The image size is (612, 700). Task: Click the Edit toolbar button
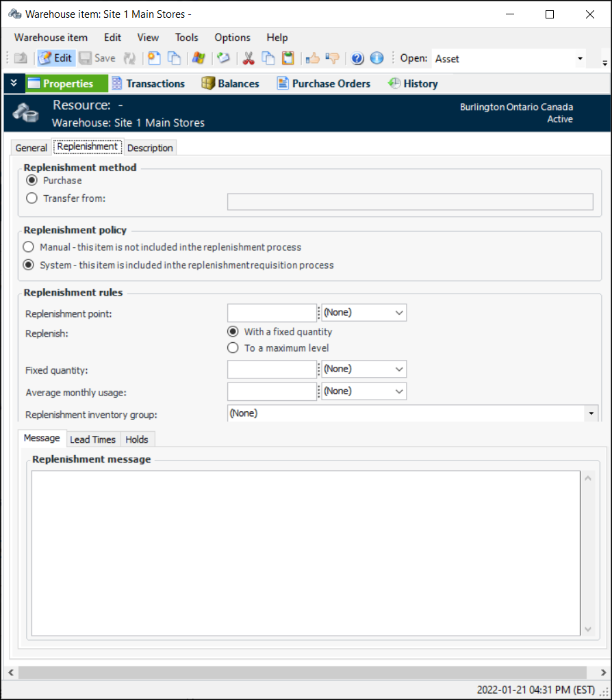(x=55, y=58)
